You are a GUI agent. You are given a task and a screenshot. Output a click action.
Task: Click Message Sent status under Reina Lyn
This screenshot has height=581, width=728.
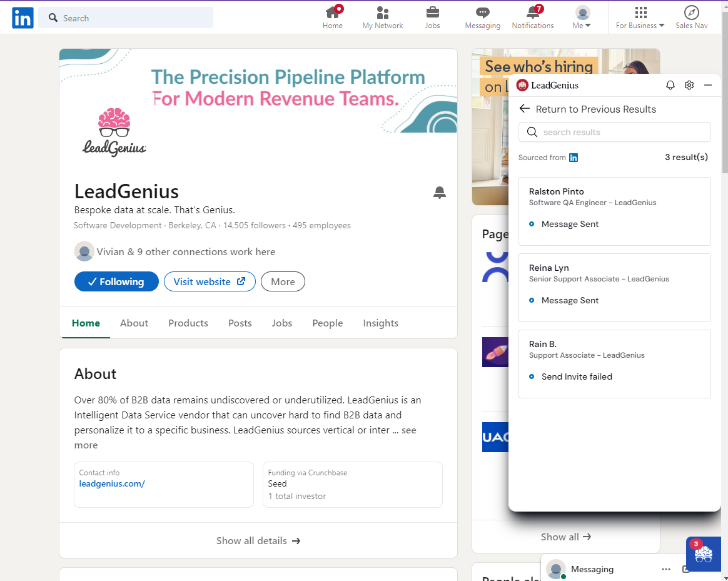pos(570,300)
